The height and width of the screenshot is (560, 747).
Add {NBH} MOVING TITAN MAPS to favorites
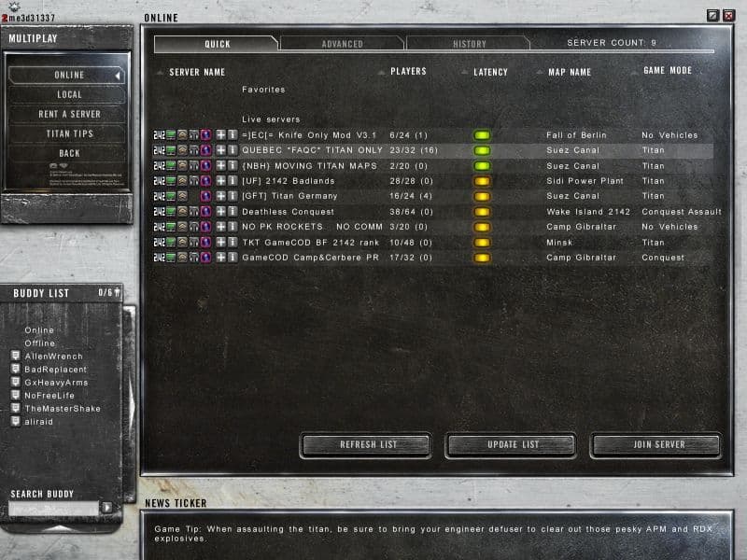click(220, 166)
